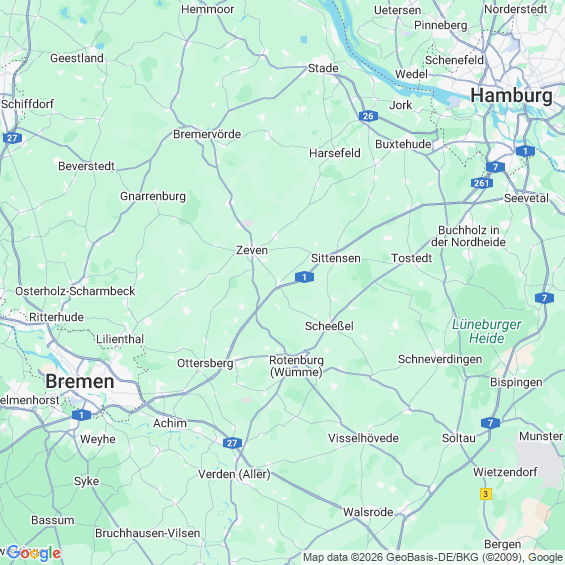The height and width of the screenshot is (565, 565).
Task: Select the Hamburg city label
Action: [511, 96]
